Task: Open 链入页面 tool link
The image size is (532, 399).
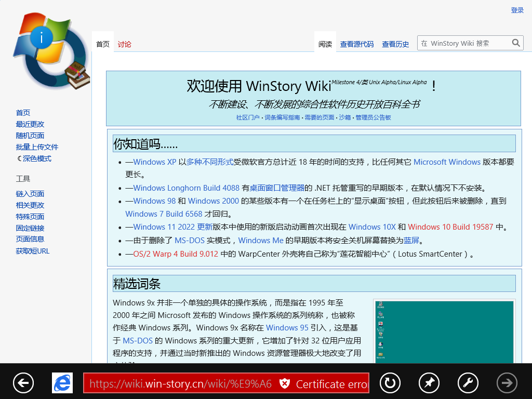Action: (x=30, y=194)
